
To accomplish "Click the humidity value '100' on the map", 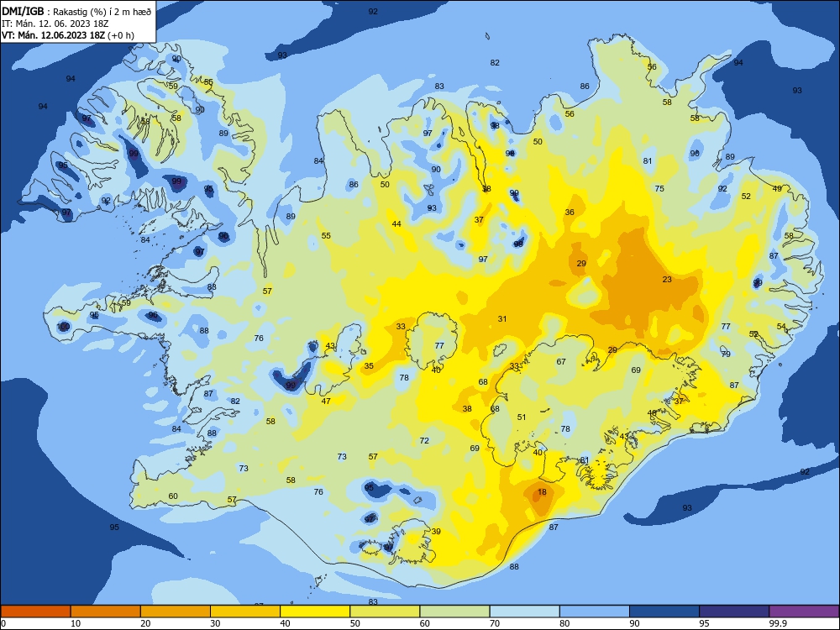I will click(63, 326).
